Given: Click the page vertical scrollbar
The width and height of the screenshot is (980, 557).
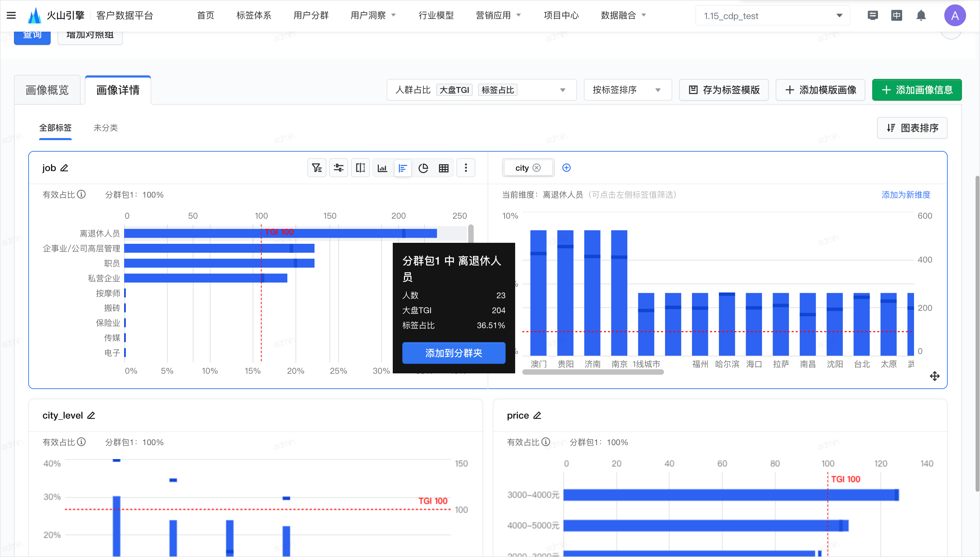Looking at the screenshot, I should [977, 333].
